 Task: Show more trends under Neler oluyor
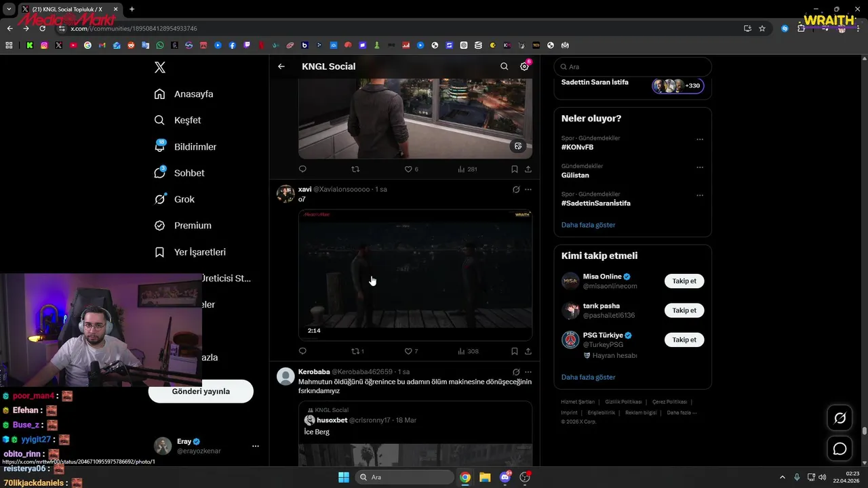588,225
